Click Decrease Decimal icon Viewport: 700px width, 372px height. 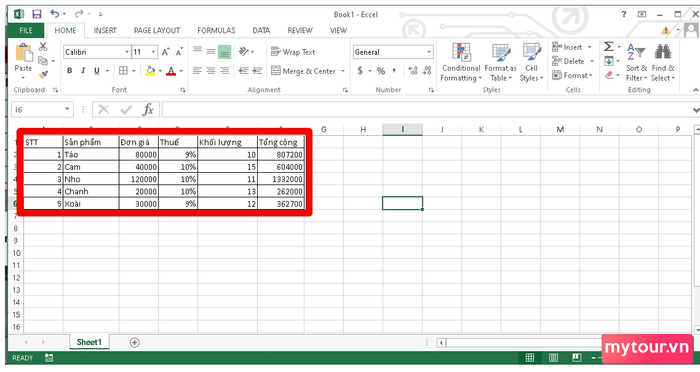click(x=427, y=71)
